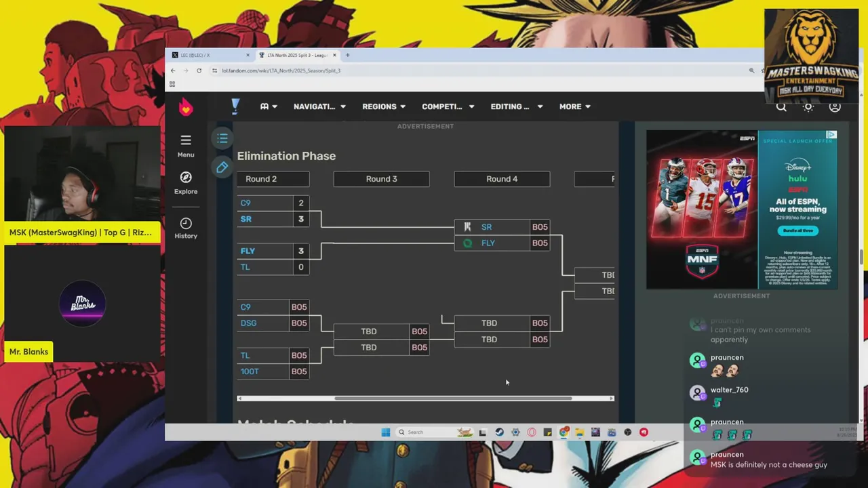Click the Elimination Phase heading
This screenshot has width=868, height=488.
286,156
